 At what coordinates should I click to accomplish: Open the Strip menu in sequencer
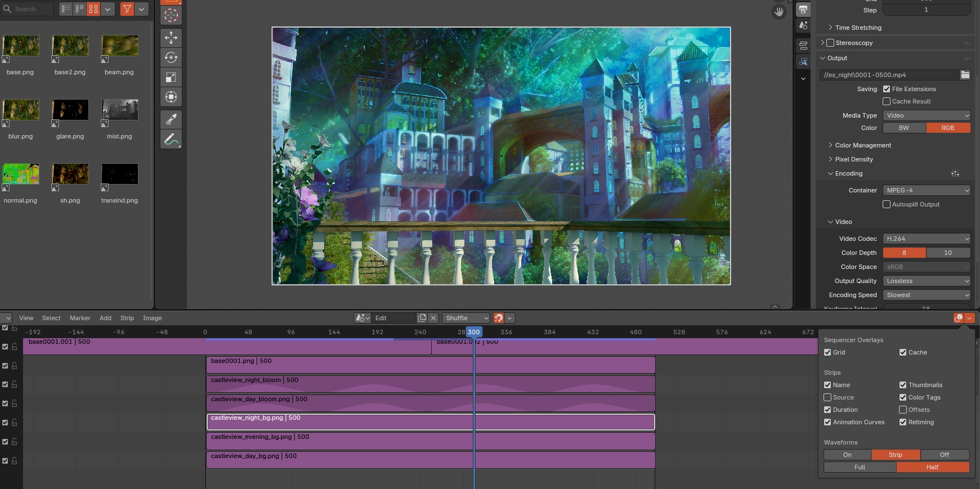127,318
